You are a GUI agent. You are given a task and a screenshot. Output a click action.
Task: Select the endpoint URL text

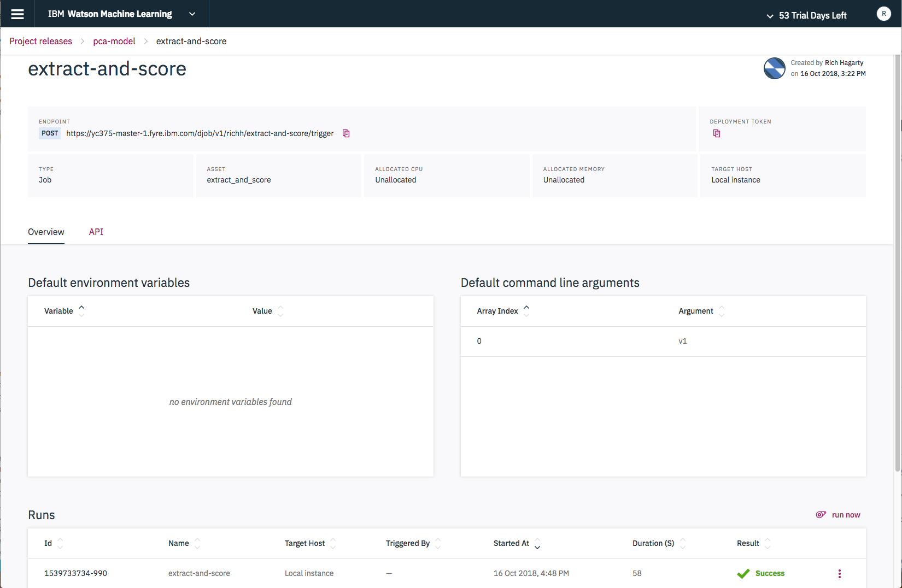point(200,133)
